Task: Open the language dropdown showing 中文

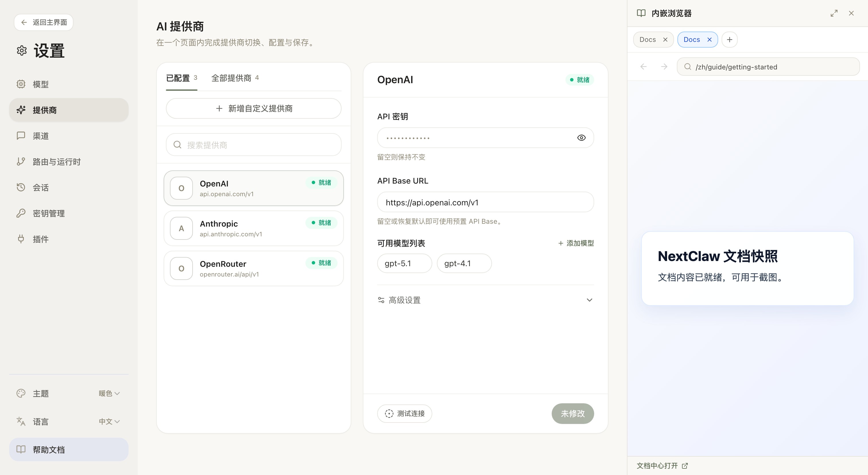Action: point(108,421)
